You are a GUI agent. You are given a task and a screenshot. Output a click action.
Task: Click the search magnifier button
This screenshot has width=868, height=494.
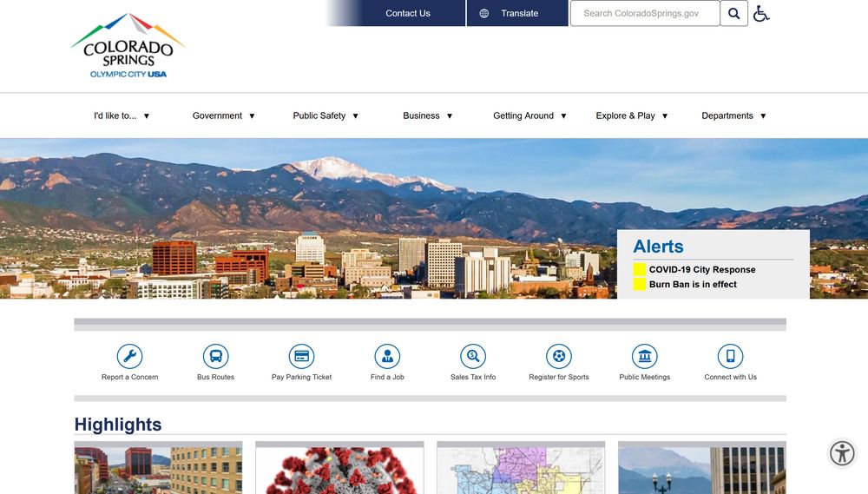(x=734, y=13)
